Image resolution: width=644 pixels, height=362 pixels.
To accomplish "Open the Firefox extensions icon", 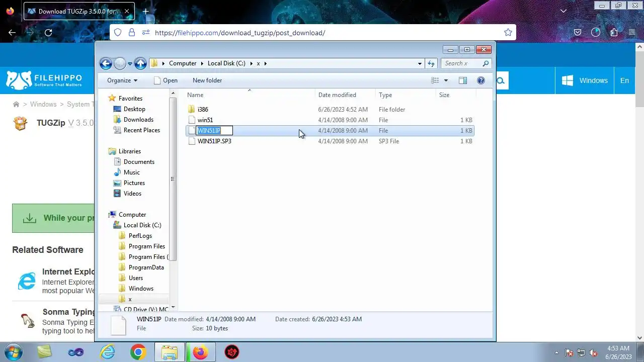I will point(614,33).
